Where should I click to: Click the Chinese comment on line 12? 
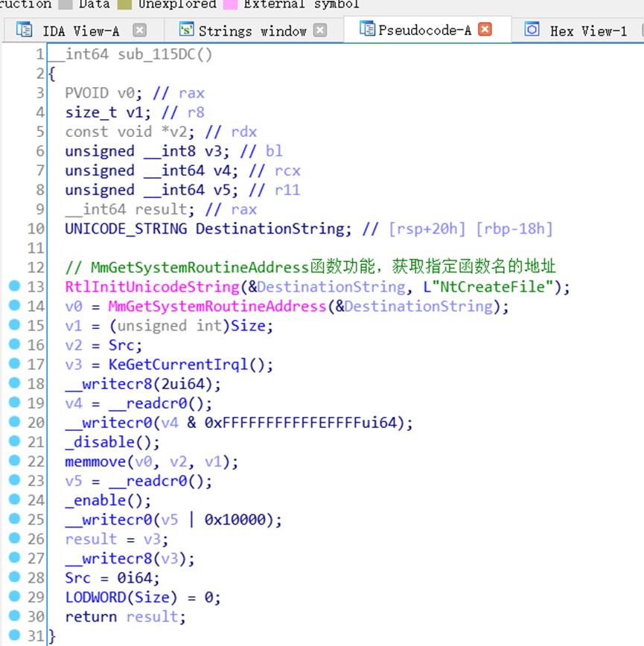click(x=310, y=267)
